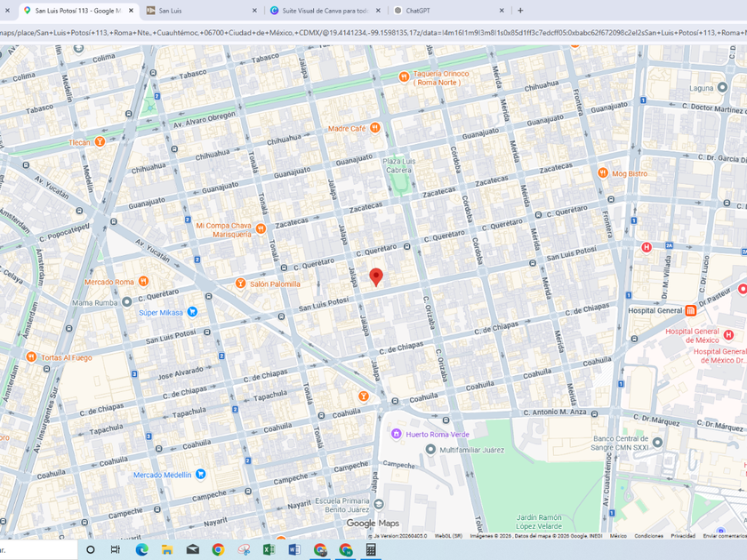The image size is (747, 560).
Task: Click Enviar comentarios link in footer
Action: click(725, 536)
